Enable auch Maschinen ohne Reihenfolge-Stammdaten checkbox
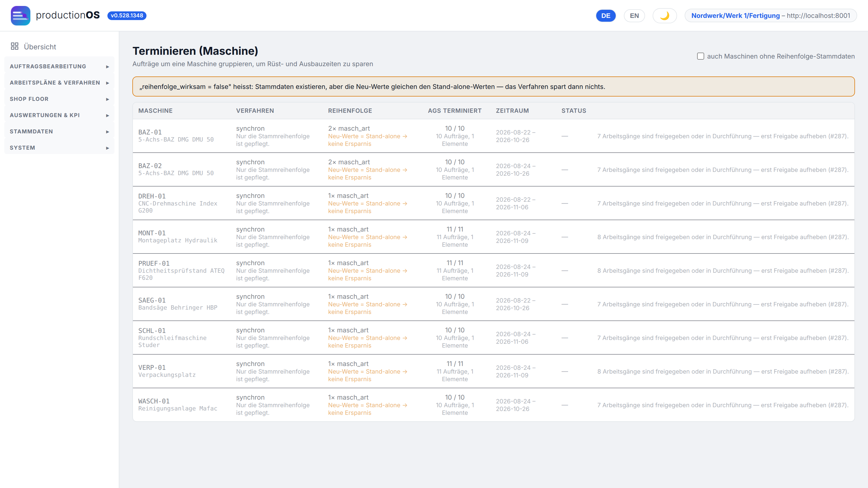 (x=701, y=56)
